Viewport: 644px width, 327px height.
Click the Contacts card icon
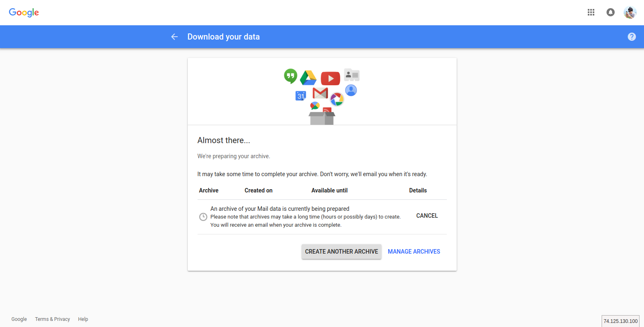352,75
